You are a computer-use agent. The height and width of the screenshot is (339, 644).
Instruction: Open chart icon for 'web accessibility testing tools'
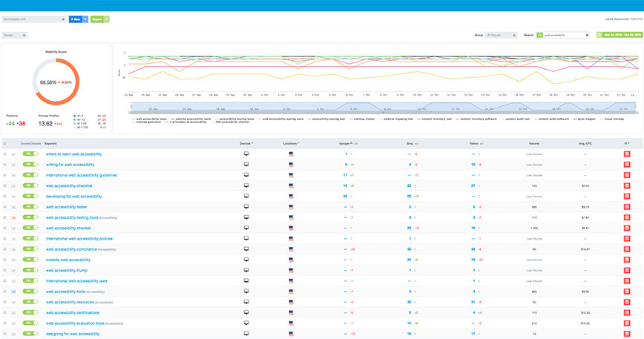[x=13, y=217]
